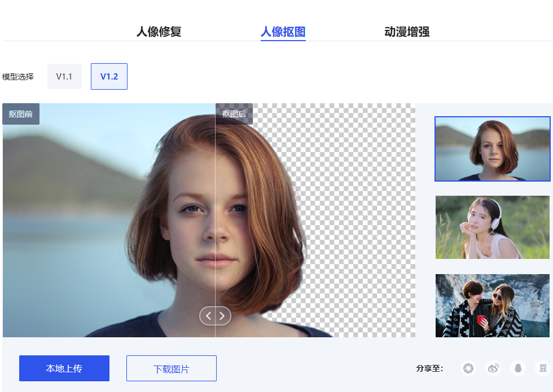The width and height of the screenshot is (553, 392).
Task: Click the 本地上传 upload button
Action: click(64, 368)
